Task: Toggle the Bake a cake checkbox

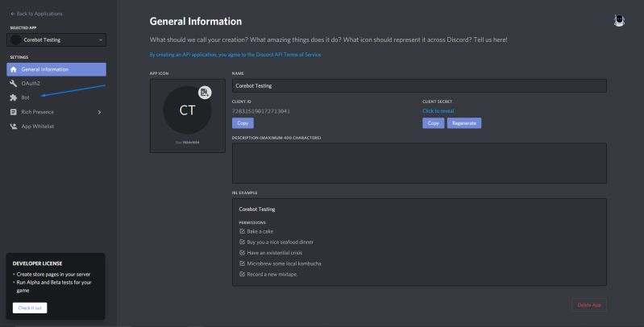Action: pyautogui.click(x=242, y=231)
